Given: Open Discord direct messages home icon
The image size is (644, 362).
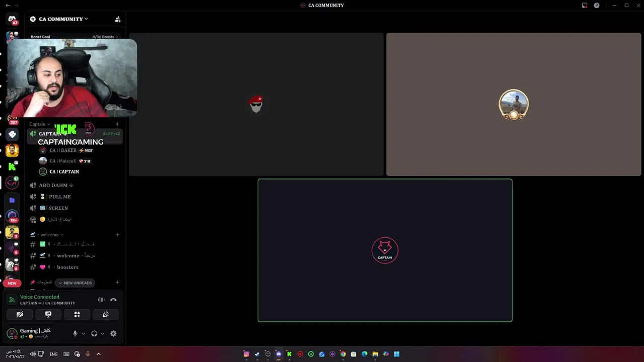Looking at the screenshot, I should (x=12, y=19).
